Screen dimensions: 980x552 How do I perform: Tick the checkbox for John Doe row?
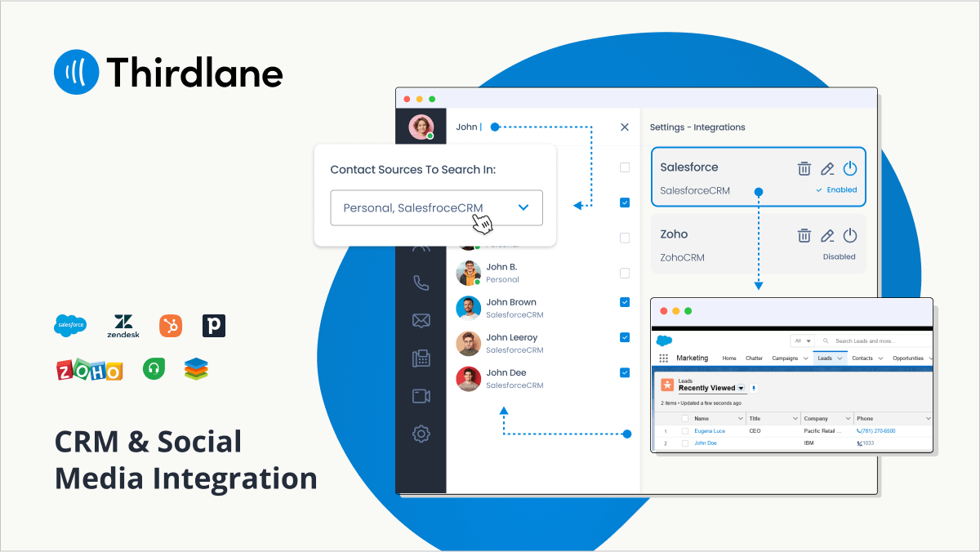[685, 443]
